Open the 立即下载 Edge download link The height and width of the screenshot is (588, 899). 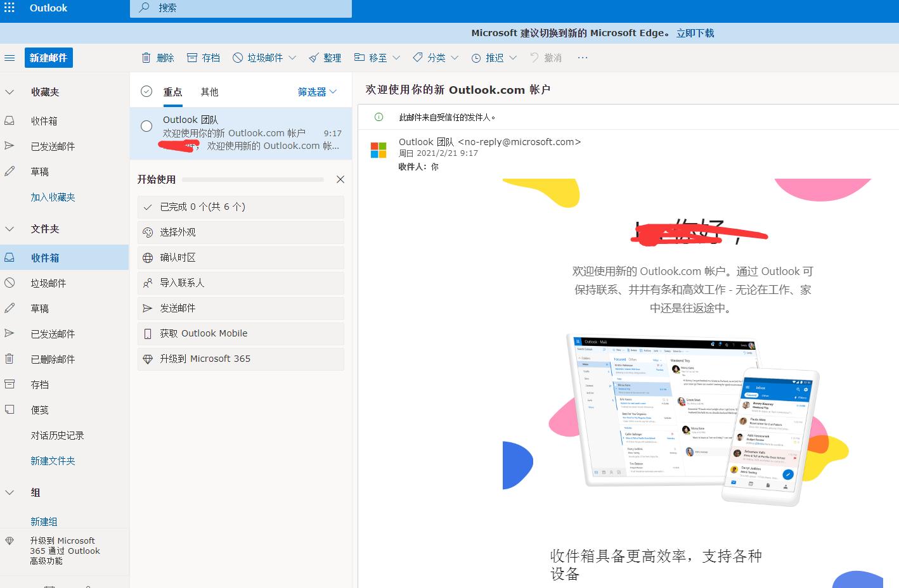(x=694, y=33)
